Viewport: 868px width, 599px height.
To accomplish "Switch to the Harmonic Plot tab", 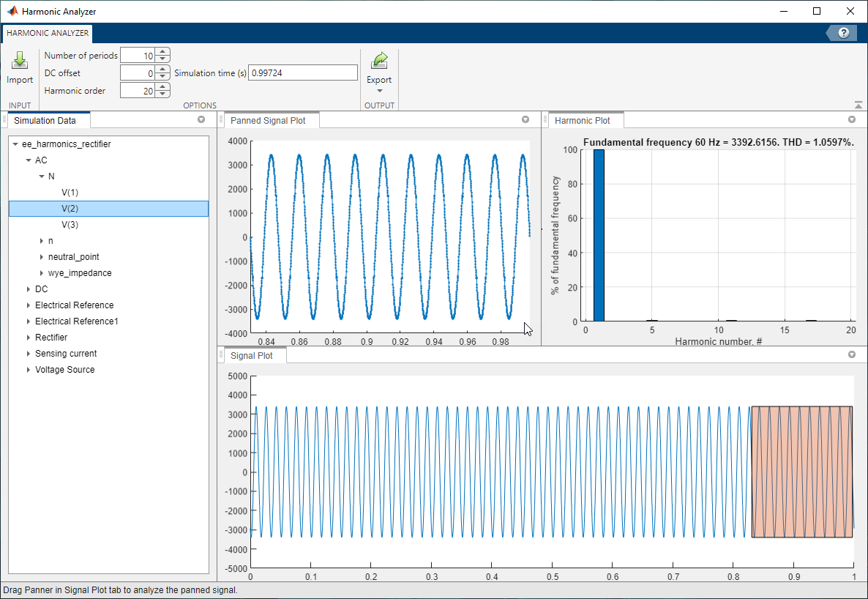I will tap(585, 119).
